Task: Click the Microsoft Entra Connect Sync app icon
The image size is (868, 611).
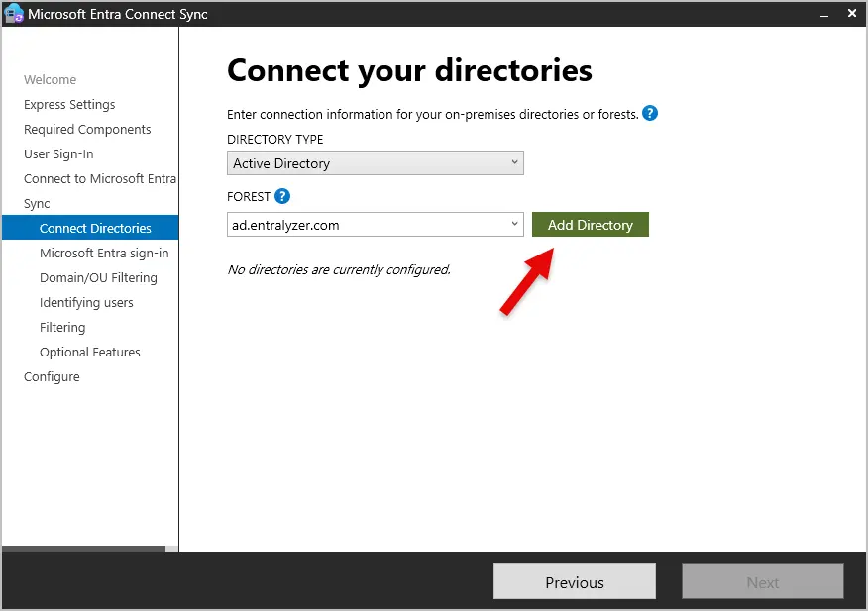Action: (x=14, y=14)
